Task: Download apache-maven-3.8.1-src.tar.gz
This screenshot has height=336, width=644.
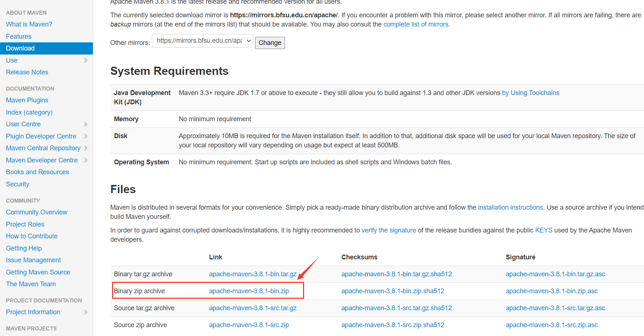Action: [253, 308]
